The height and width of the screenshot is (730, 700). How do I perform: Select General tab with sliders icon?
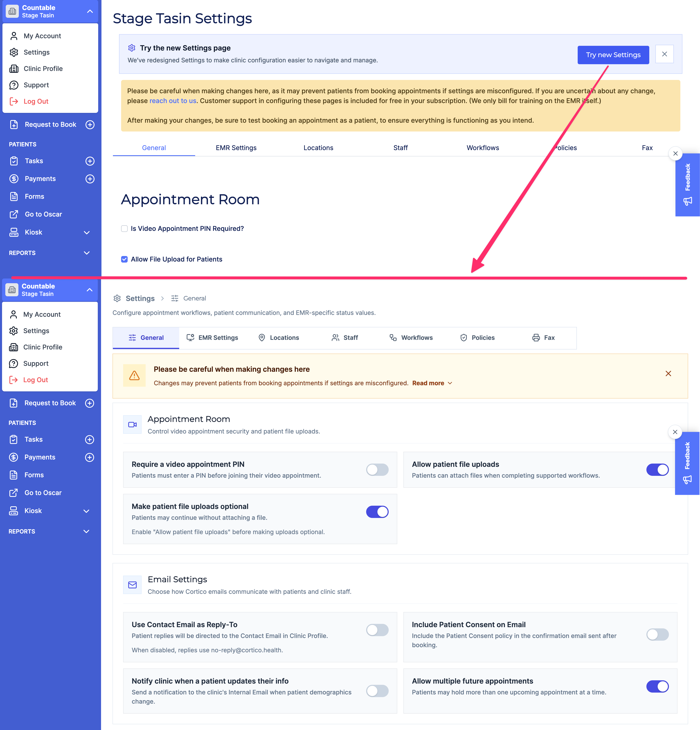(146, 337)
